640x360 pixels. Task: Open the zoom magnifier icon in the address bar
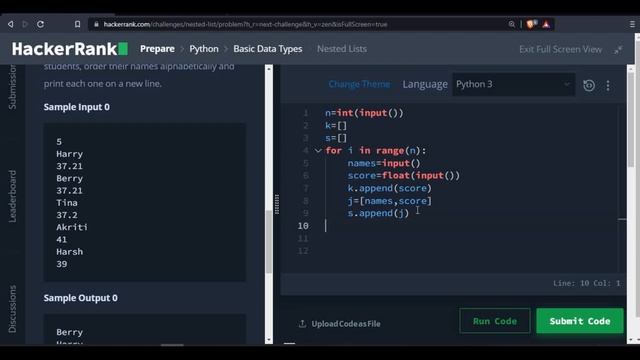point(511,24)
